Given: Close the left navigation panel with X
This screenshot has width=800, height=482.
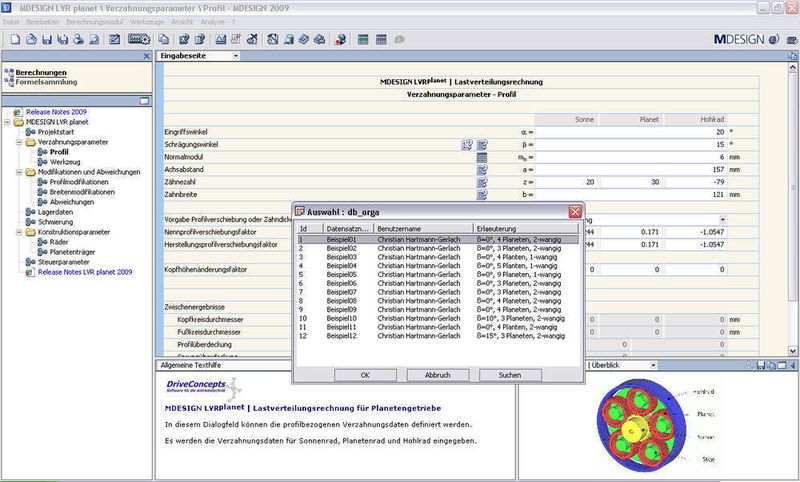Looking at the screenshot, I should (x=146, y=56).
